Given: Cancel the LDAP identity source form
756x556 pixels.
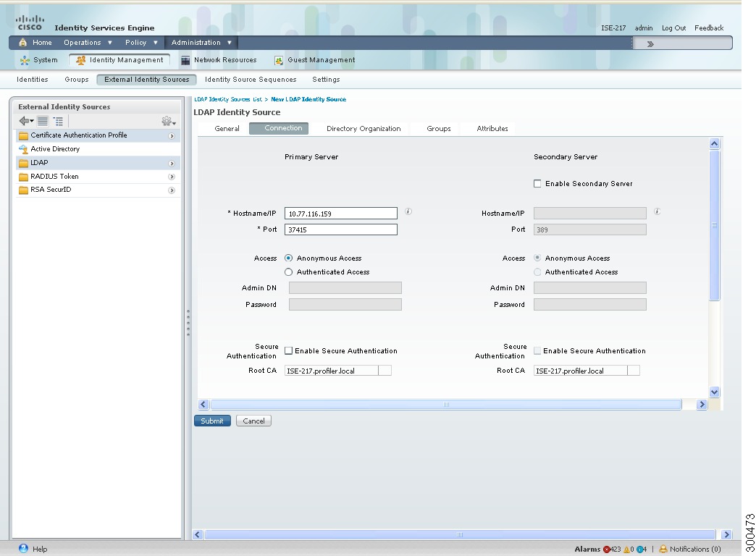Looking at the screenshot, I should (253, 421).
